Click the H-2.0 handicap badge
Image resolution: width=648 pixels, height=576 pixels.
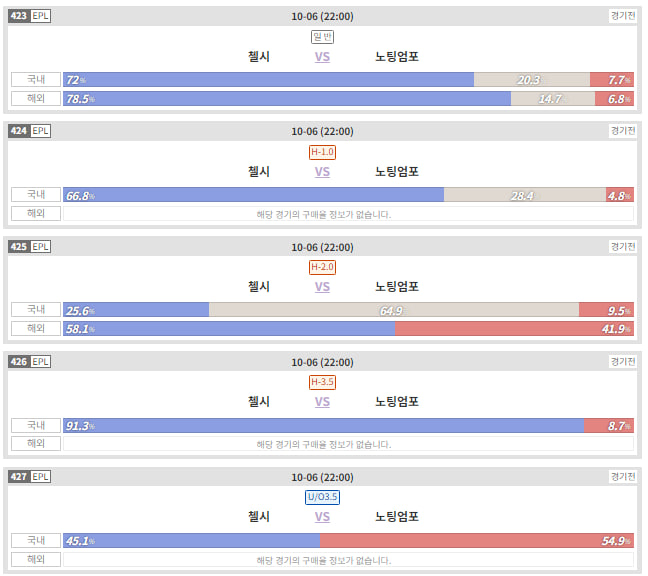pyautogui.click(x=322, y=267)
